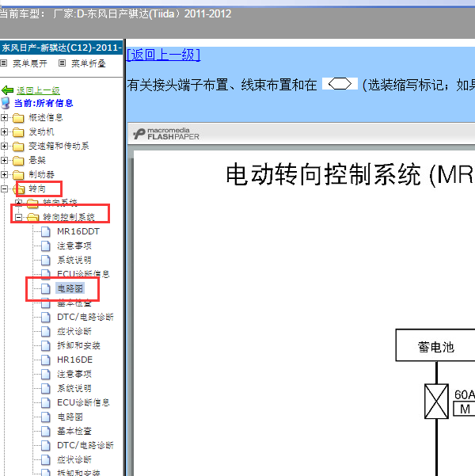The image size is (475, 476).
Task: Click the folder icon of 变速箱和传动系
Action: [18, 147]
